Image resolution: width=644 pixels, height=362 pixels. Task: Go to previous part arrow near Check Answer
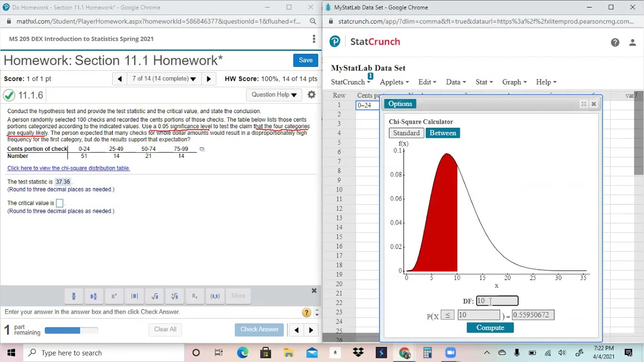(296, 330)
